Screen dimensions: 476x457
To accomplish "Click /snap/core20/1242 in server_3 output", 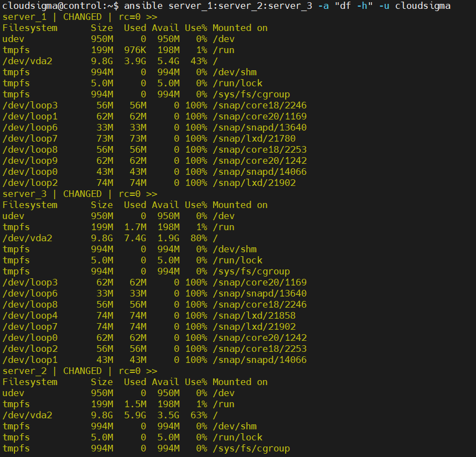I will pyautogui.click(x=260, y=337).
